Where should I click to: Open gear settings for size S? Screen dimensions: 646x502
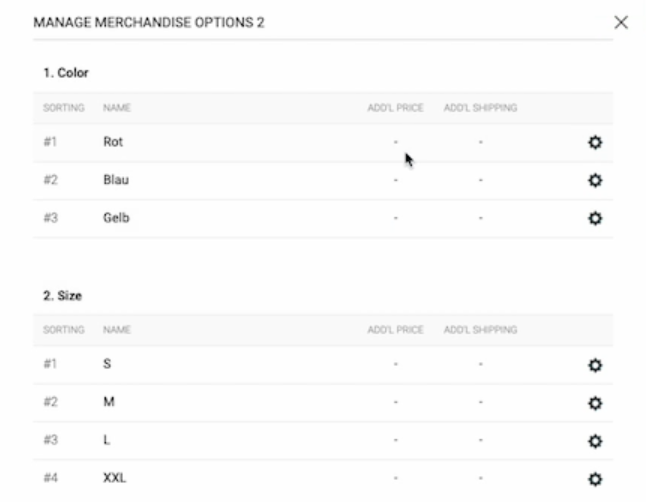[x=595, y=365]
